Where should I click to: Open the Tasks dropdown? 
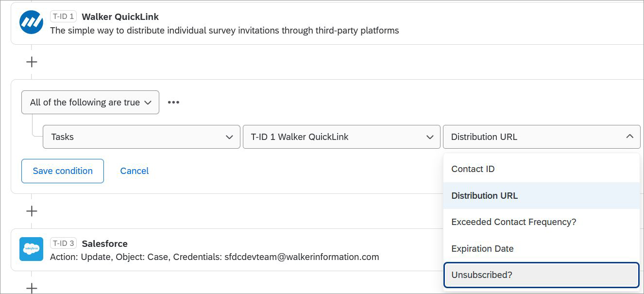pos(142,137)
